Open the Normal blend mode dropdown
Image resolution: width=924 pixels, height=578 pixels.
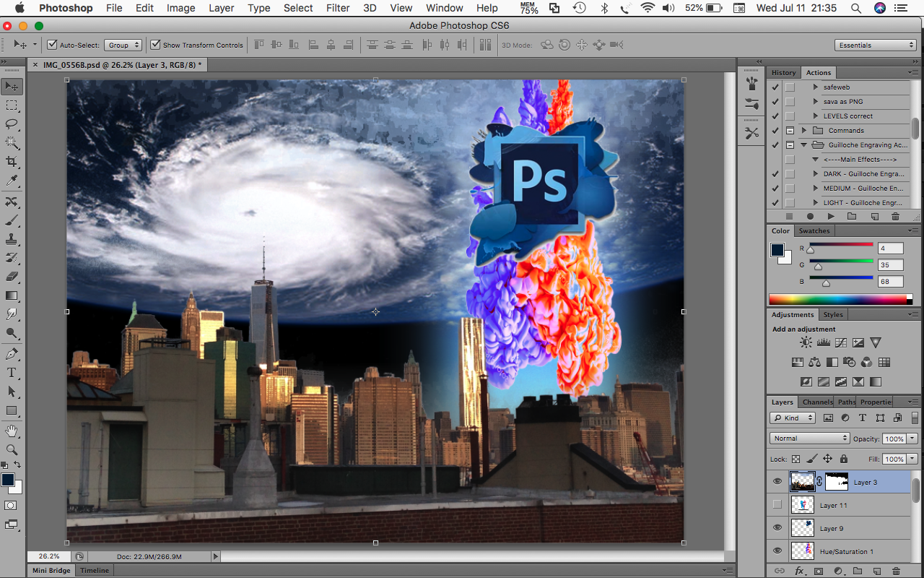coord(810,439)
